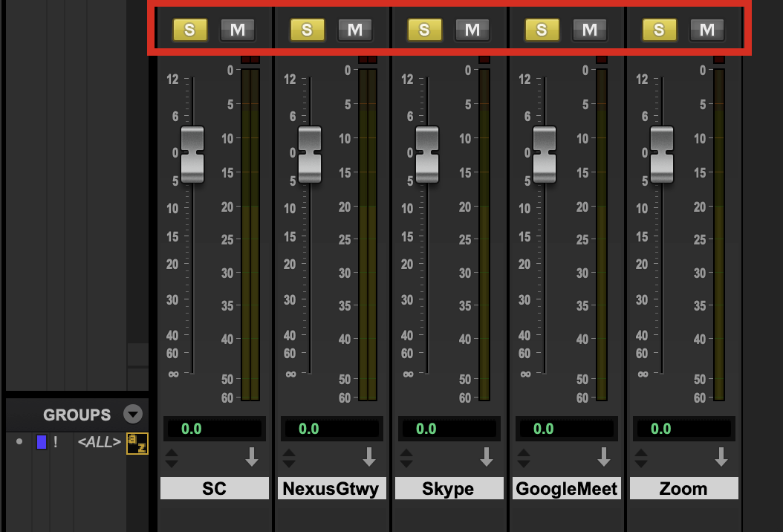Open up-down selector on Skype strip
Screen dimensions: 783x532
[406, 458]
